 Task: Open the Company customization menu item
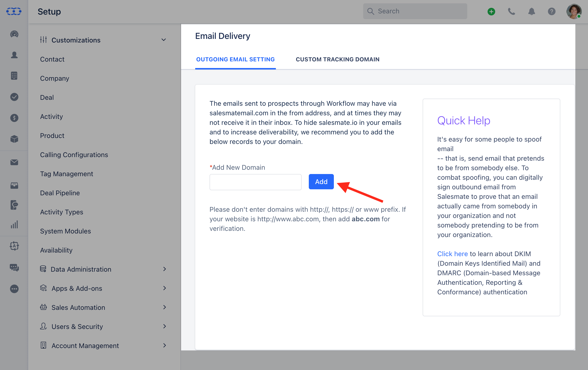tap(55, 78)
